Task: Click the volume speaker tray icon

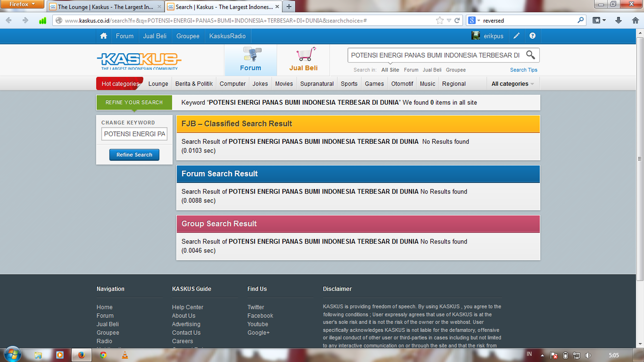Action: click(x=588, y=355)
